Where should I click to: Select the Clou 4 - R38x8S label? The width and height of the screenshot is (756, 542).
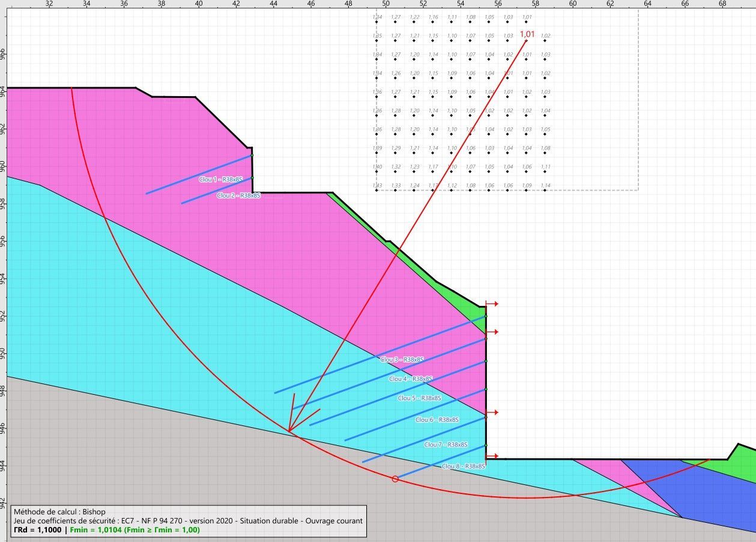[x=411, y=379]
